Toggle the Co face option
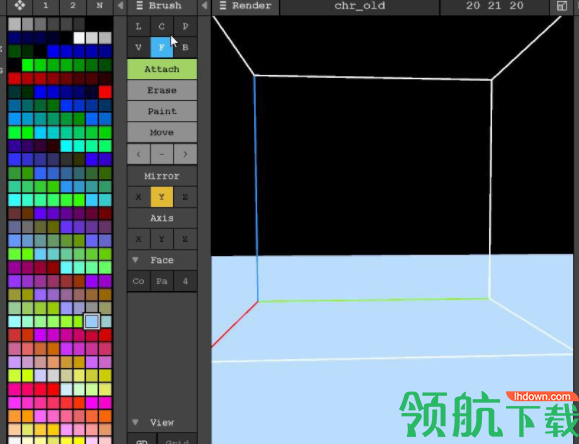579x444 pixels. pyautogui.click(x=138, y=281)
